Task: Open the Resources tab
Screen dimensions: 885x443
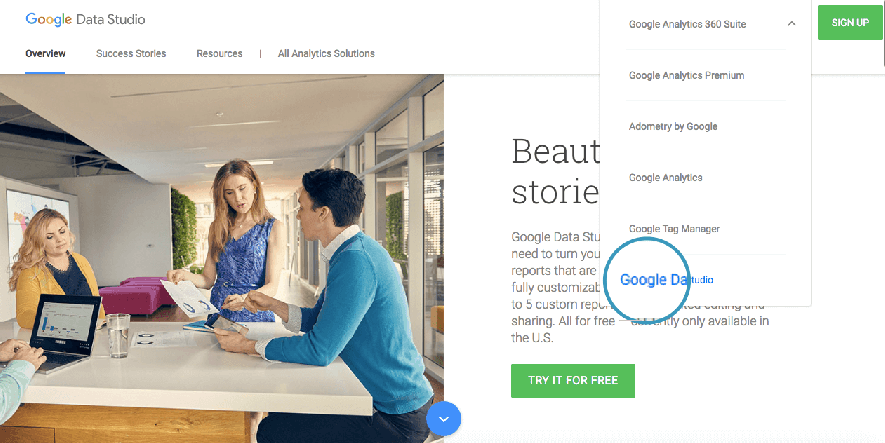Action: (x=220, y=54)
